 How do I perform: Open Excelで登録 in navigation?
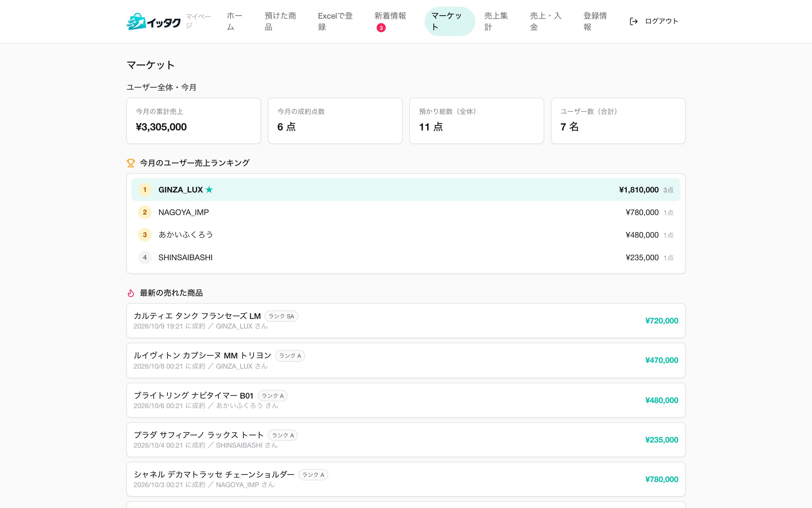click(x=337, y=21)
